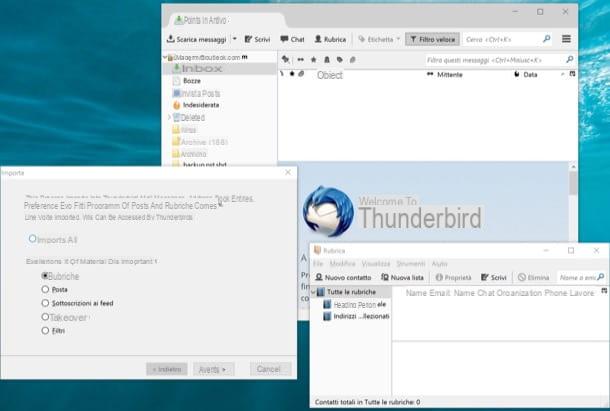
Task: Click the Avanti button in Importa dialog
Action: (214, 369)
